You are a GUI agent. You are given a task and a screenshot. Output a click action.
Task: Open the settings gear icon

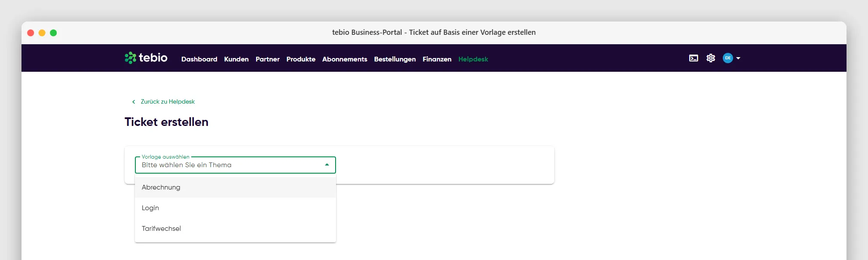point(711,58)
